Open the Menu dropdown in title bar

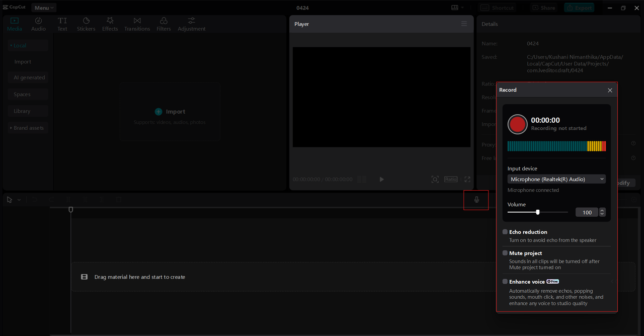tap(44, 8)
